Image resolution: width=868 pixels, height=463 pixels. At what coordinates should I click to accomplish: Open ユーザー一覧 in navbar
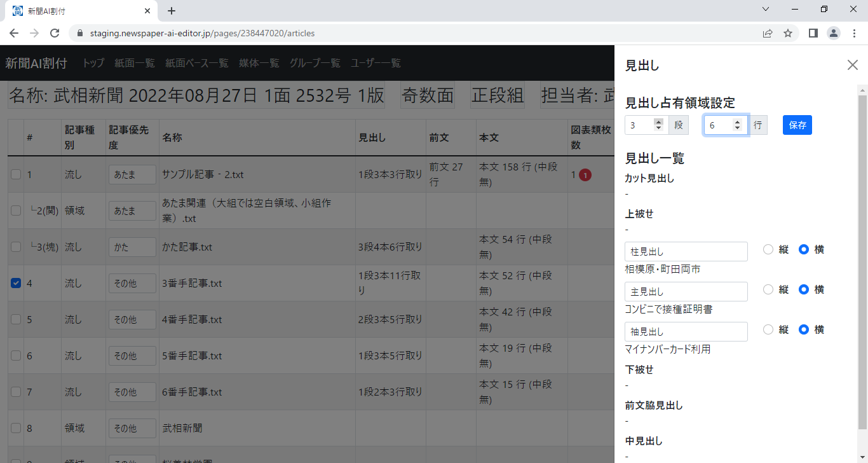tap(376, 63)
